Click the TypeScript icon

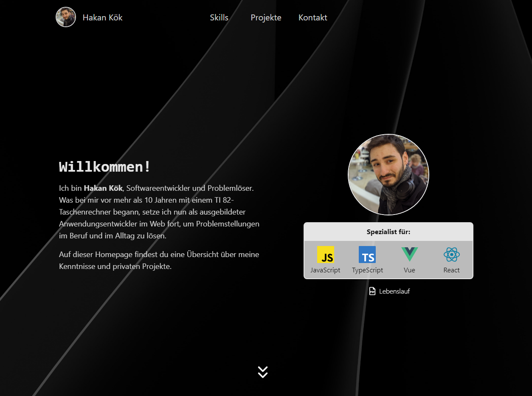coord(367,255)
